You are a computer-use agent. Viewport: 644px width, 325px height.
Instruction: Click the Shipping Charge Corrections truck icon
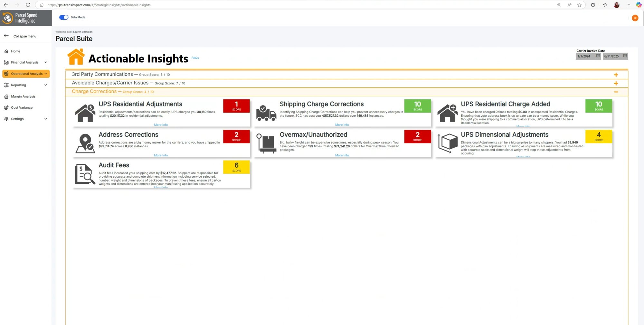266,113
